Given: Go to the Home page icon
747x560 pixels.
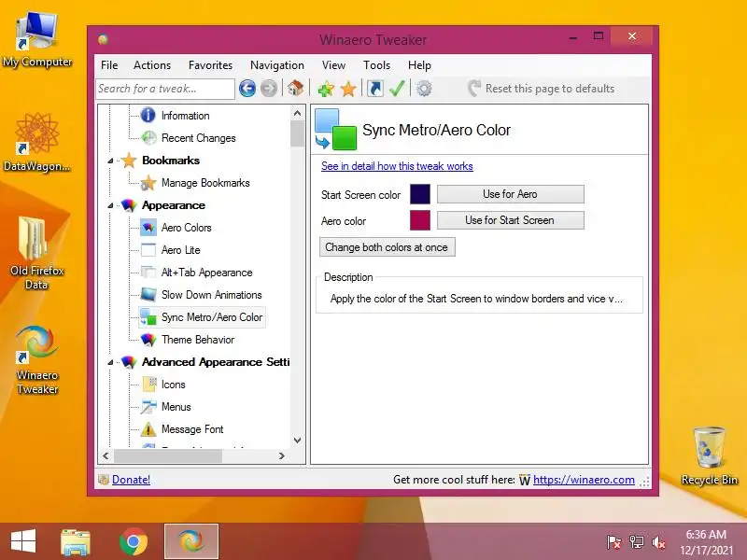Looking at the screenshot, I should (x=295, y=88).
